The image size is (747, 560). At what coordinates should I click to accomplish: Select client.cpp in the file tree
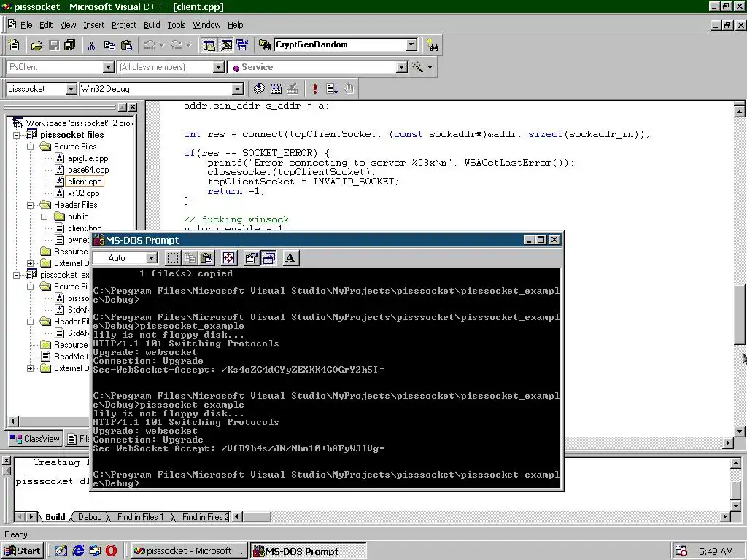tap(85, 182)
